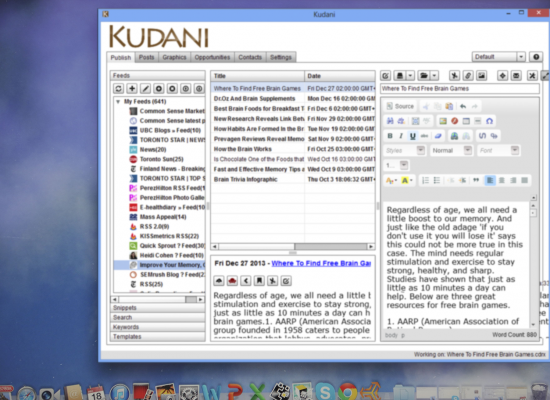Open the Font dropdown in the editor
This screenshot has height=400, width=550.
[x=498, y=151]
